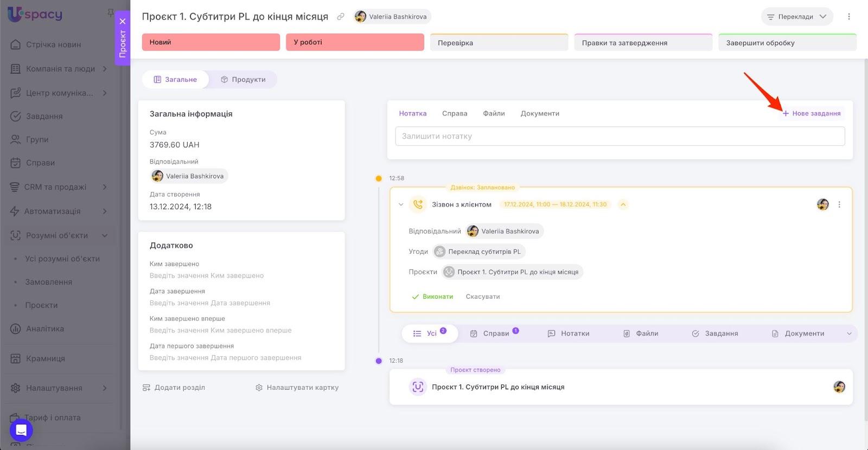Expand the timeline filter chevron

[x=849, y=333]
